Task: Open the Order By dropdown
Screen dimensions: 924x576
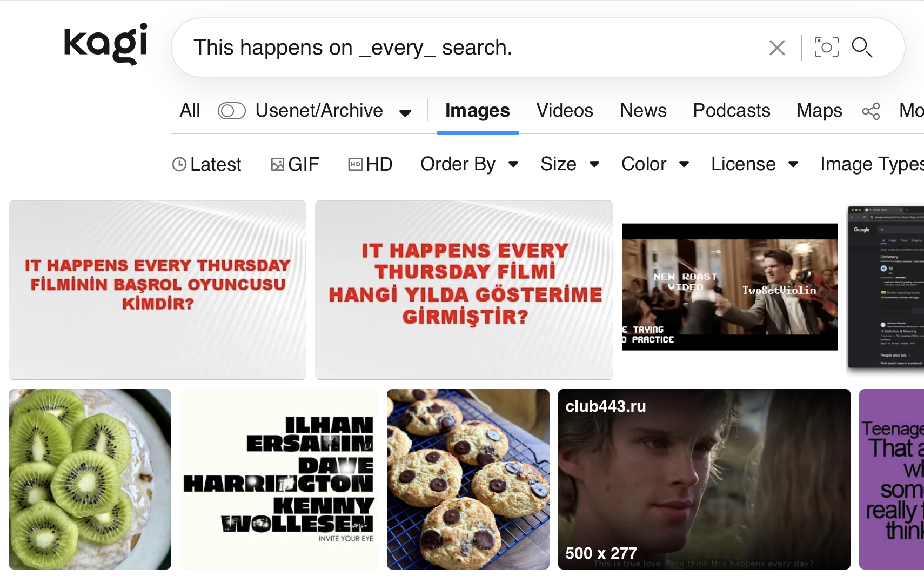Action: [470, 164]
